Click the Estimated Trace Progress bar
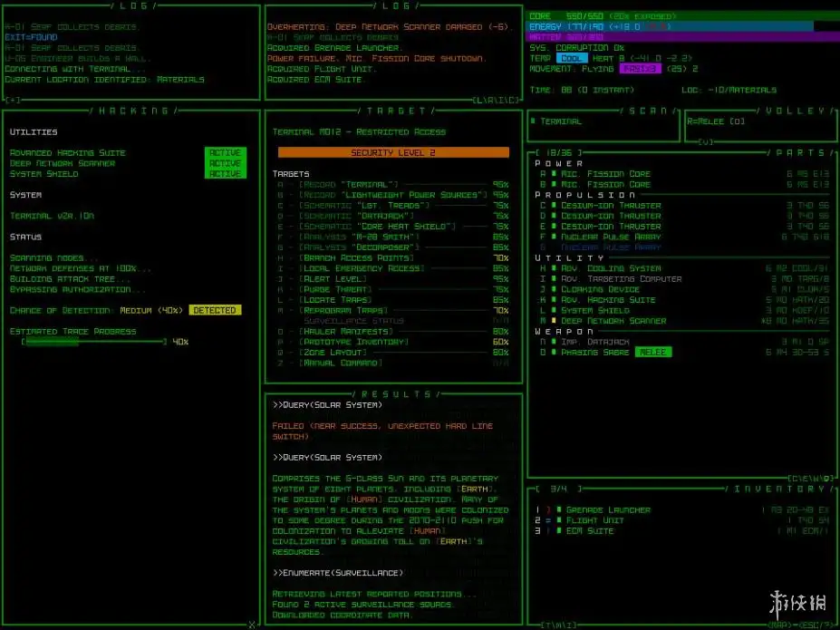 click(94, 342)
